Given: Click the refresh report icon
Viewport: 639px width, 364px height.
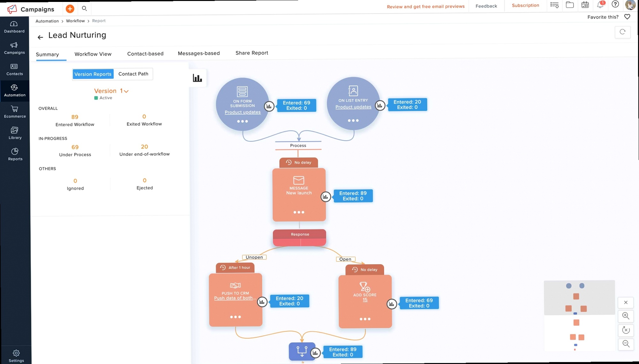Looking at the screenshot, I should [x=622, y=32].
